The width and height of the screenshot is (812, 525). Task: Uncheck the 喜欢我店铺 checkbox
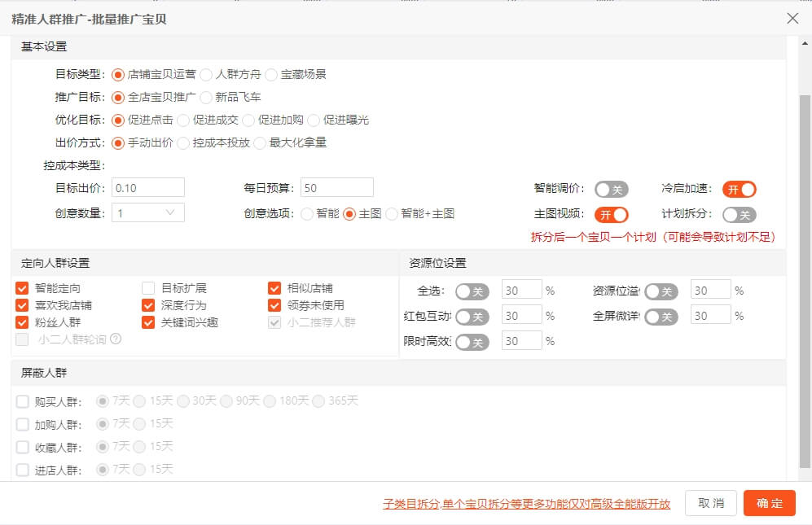(22, 305)
